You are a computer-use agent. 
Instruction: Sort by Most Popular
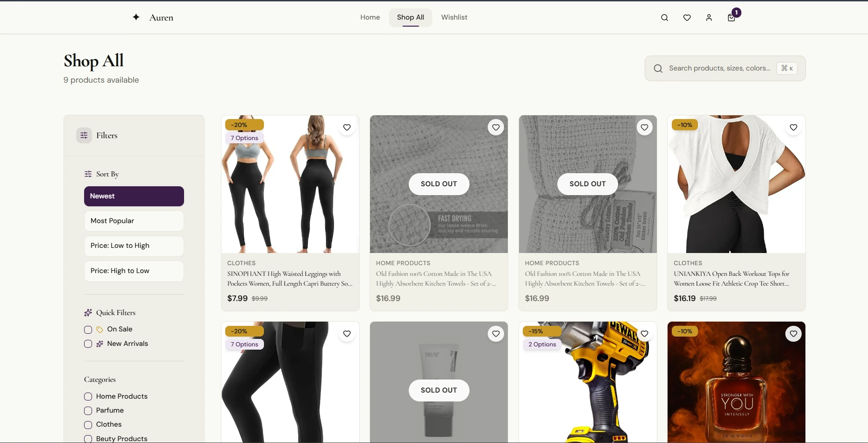[134, 221]
